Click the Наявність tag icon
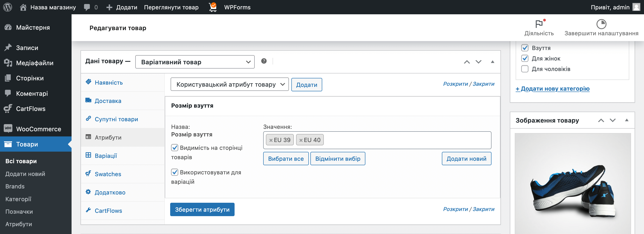Image resolution: width=644 pixels, height=234 pixels. [88, 82]
